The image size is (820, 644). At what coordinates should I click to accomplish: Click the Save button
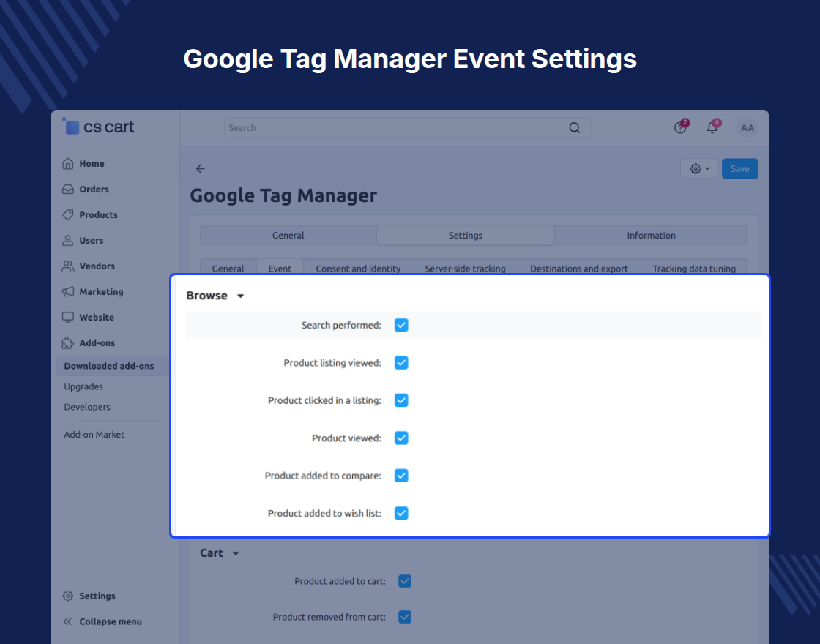click(740, 169)
